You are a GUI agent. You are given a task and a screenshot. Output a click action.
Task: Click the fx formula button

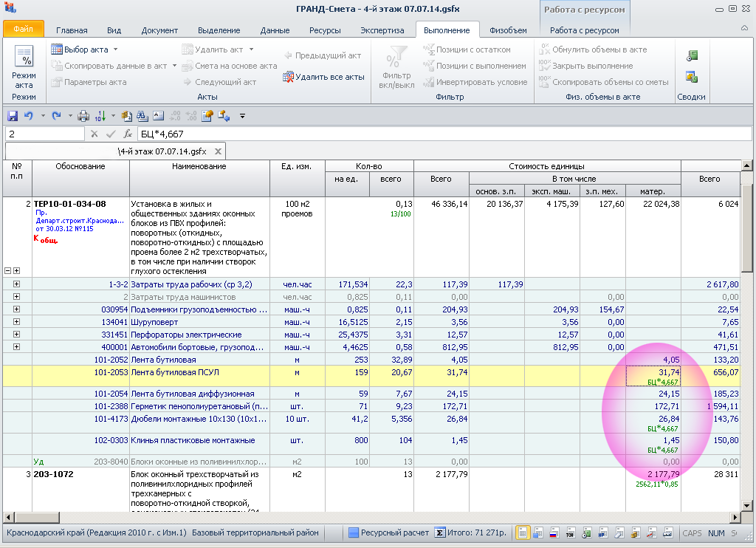tap(128, 134)
